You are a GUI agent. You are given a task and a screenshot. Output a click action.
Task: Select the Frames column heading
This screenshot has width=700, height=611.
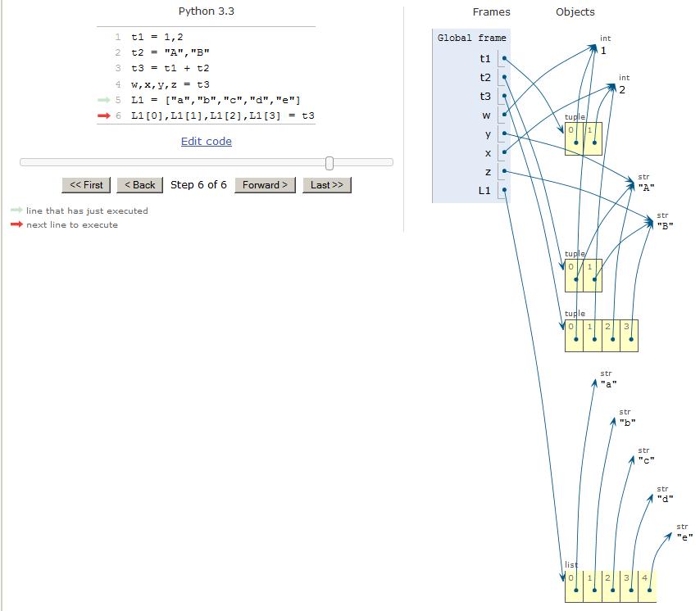click(490, 12)
